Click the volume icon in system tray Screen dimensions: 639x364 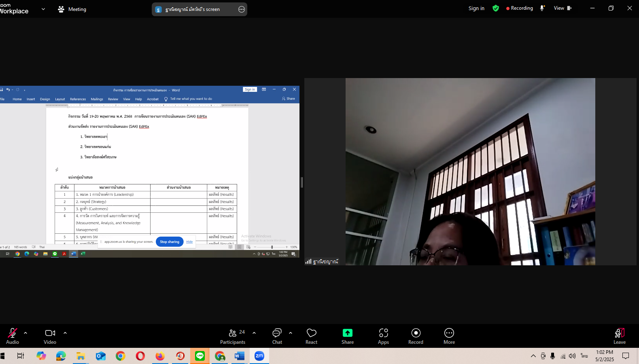click(x=572, y=356)
